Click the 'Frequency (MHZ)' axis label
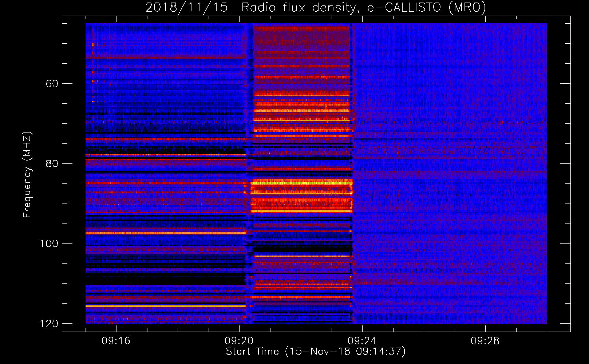Image resolution: width=589 pixels, height=364 pixels. click(27, 175)
